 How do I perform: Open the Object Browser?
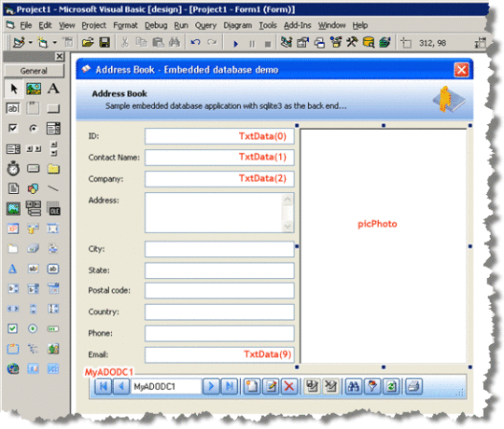tap(336, 42)
